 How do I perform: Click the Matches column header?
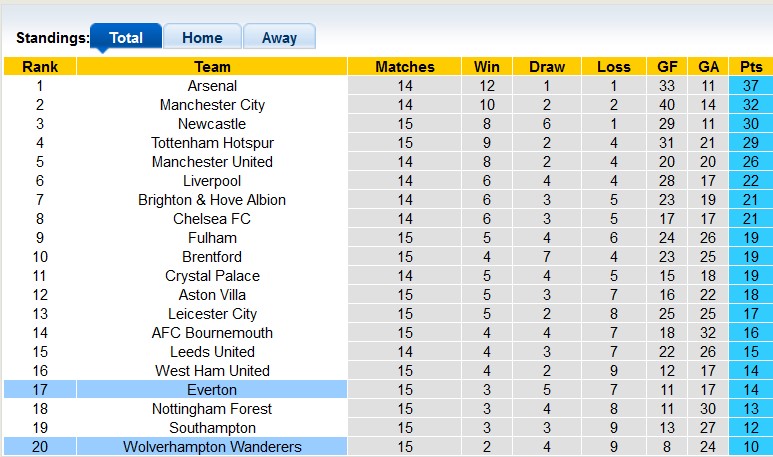coord(405,67)
